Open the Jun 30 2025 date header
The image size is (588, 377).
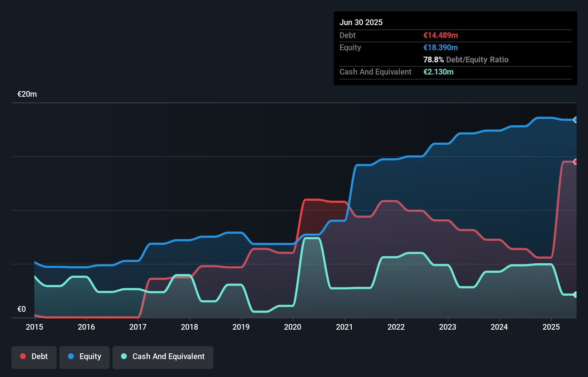click(x=361, y=22)
